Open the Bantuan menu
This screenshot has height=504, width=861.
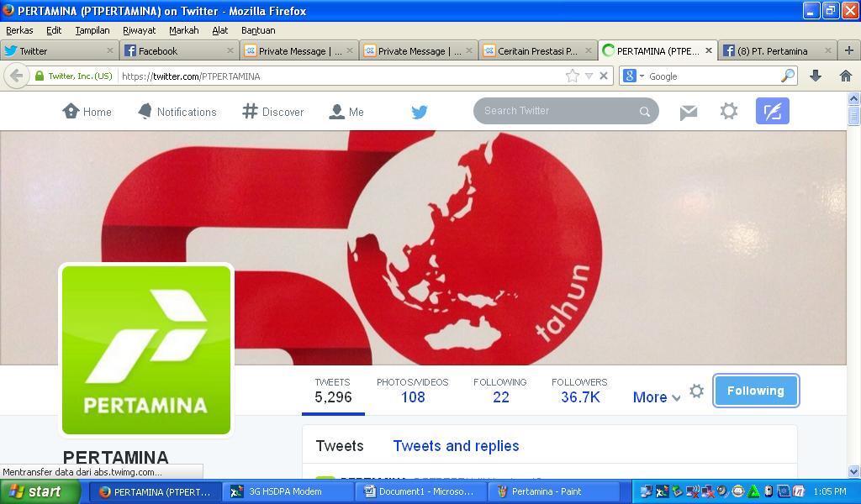click(258, 30)
